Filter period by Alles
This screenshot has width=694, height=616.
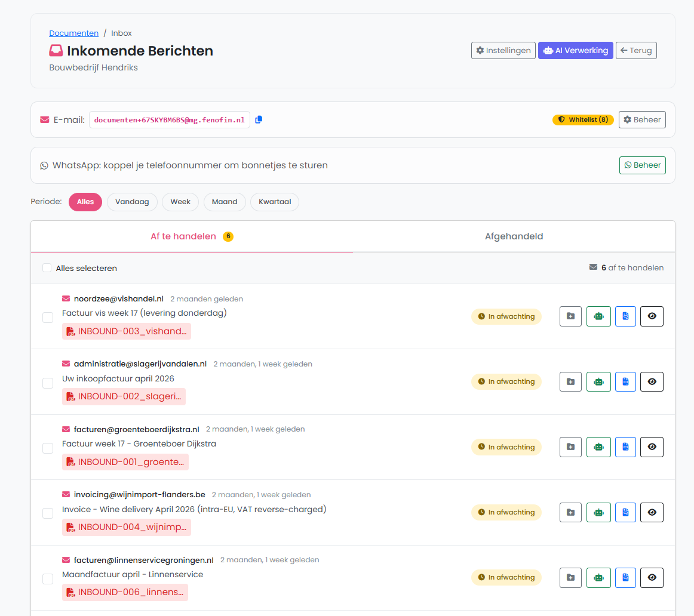pos(85,202)
